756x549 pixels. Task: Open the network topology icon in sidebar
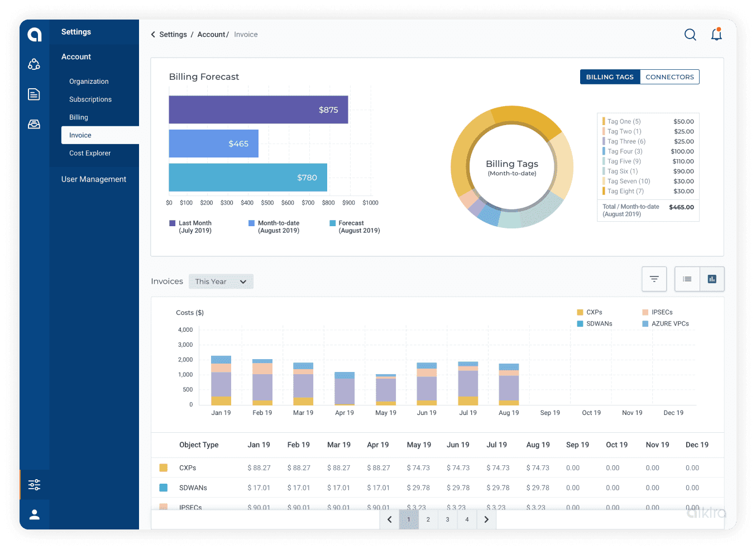coord(34,64)
